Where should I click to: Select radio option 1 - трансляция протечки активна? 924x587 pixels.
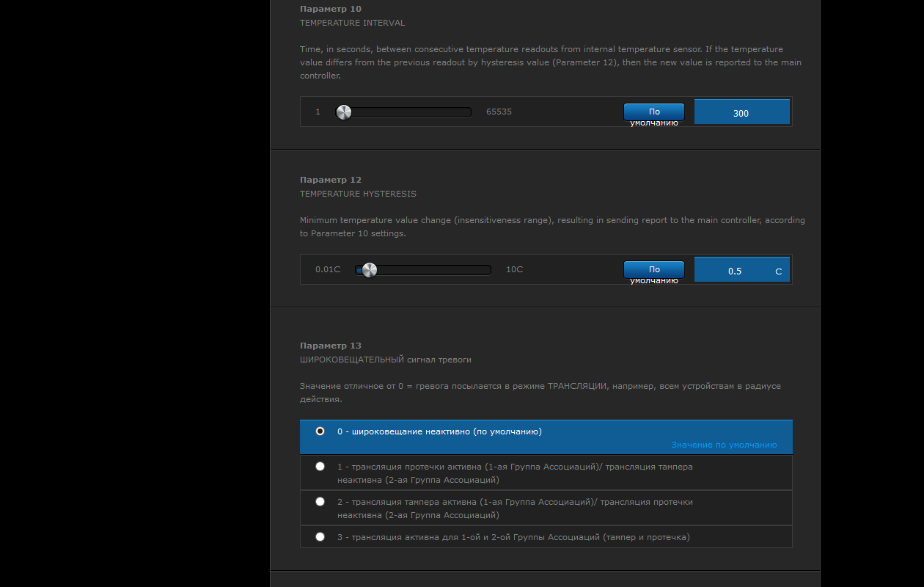320,466
